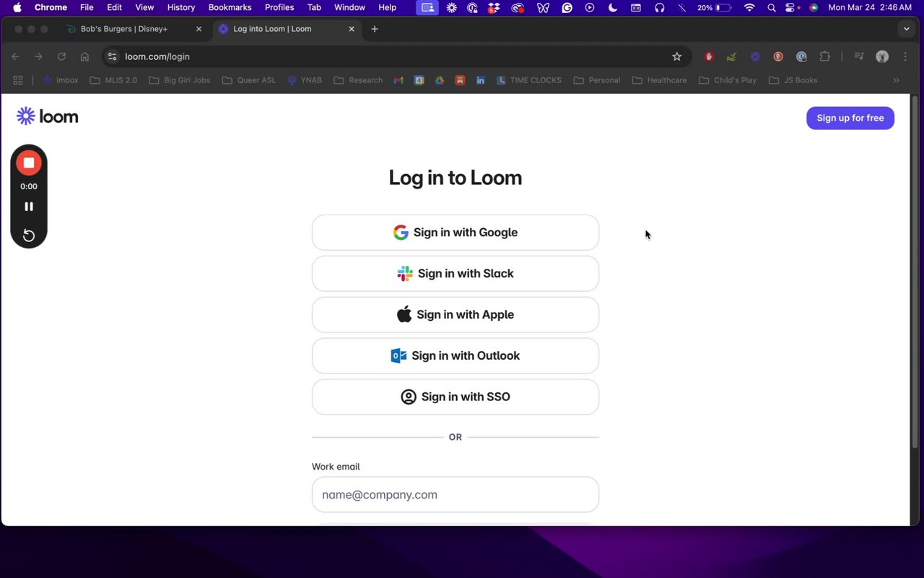This screenshot has width=924, height=578.
Task: Open Queer ASL bookmarks folder
Action: pos(249,80)
